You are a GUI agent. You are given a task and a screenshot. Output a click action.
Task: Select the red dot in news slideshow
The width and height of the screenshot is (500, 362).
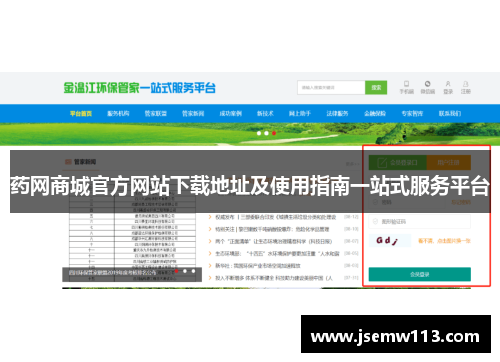(x=176, y=271)
